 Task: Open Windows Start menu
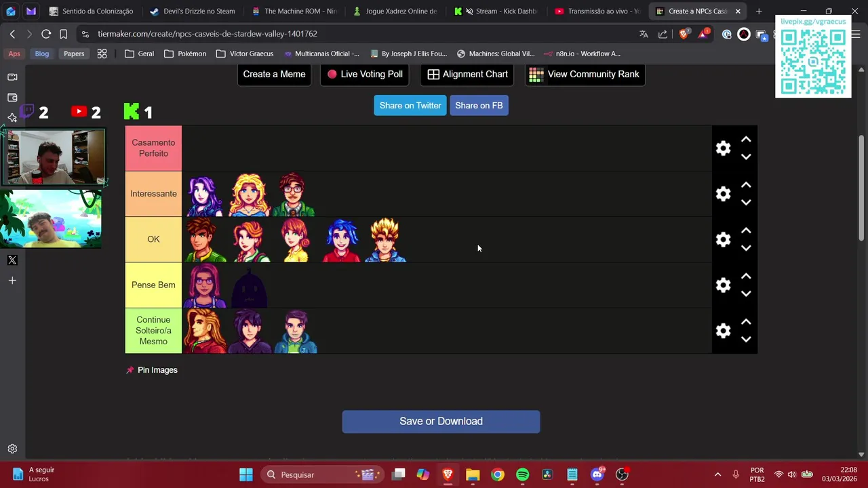coord(246,474)
